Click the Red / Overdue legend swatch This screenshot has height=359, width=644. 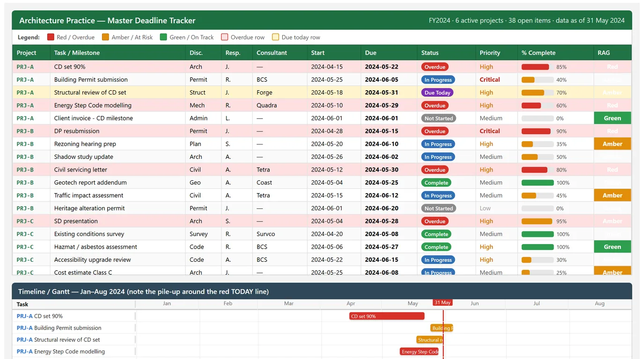(51, 37)
